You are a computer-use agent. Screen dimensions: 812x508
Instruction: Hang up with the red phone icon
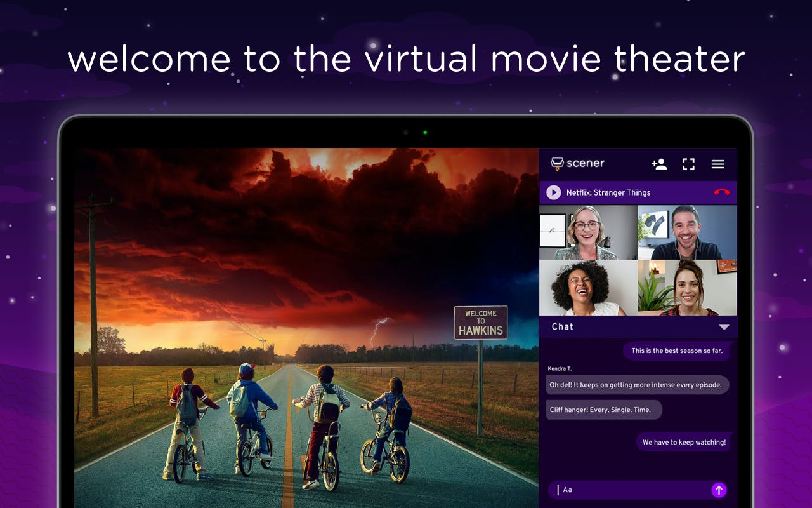tap(721, 192)
